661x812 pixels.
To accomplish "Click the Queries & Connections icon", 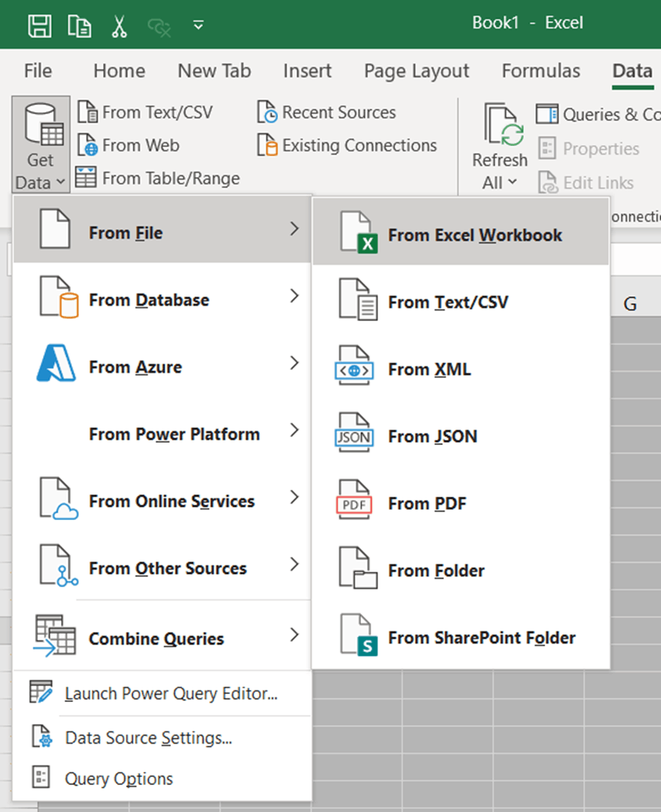I will pyautogui.click(x=547, y=114).
